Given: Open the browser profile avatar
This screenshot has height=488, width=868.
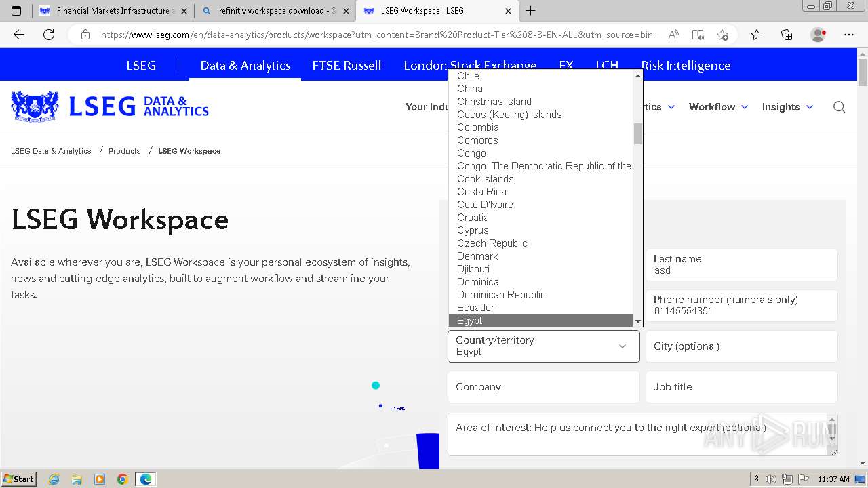Looking at the screenshot, I should click(818, 35).
